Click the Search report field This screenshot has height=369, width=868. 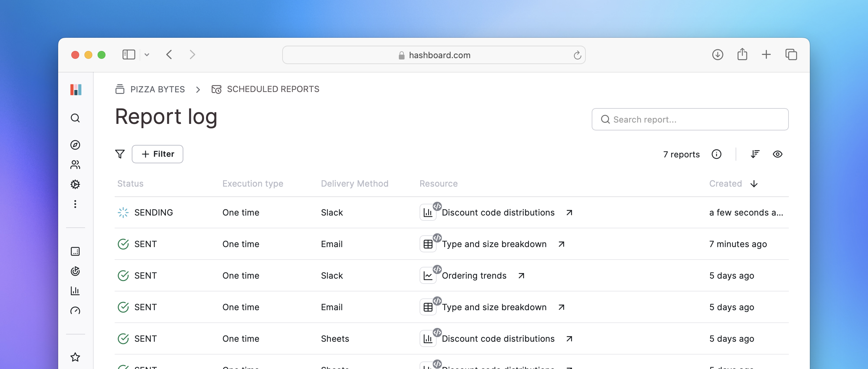click(690, 119)
